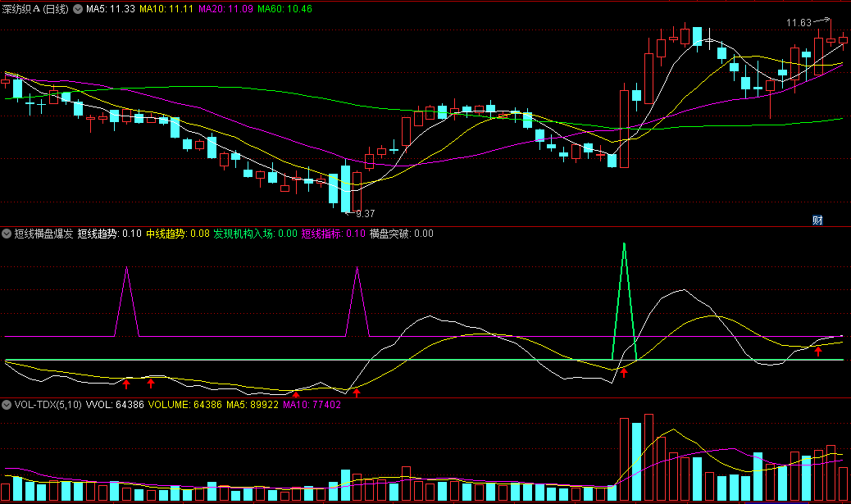851x504 pixels.
Task: Open the 短线横盘爆发 indicator dropdown arrow
Action: tap(7, 234)
